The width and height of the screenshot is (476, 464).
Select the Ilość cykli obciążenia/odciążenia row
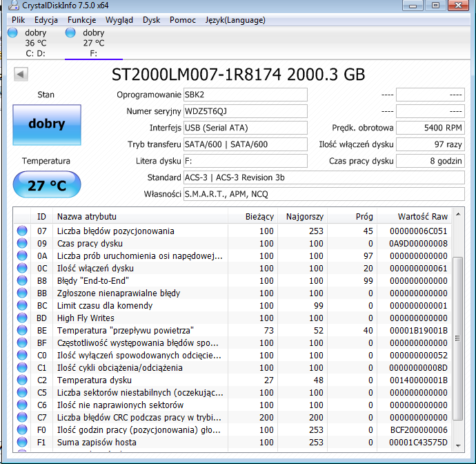[232, 368]
